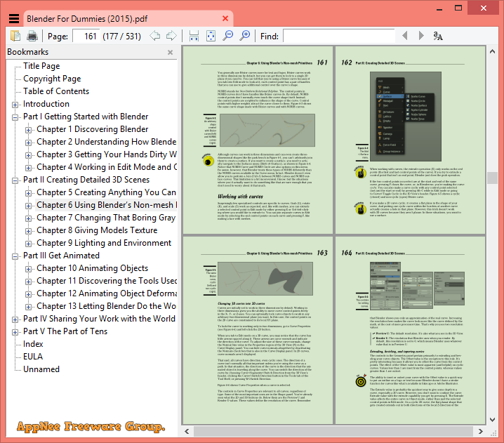
Task: Click page 162 thumbnail
Action: pyautogui.click(x=410, y=140)
